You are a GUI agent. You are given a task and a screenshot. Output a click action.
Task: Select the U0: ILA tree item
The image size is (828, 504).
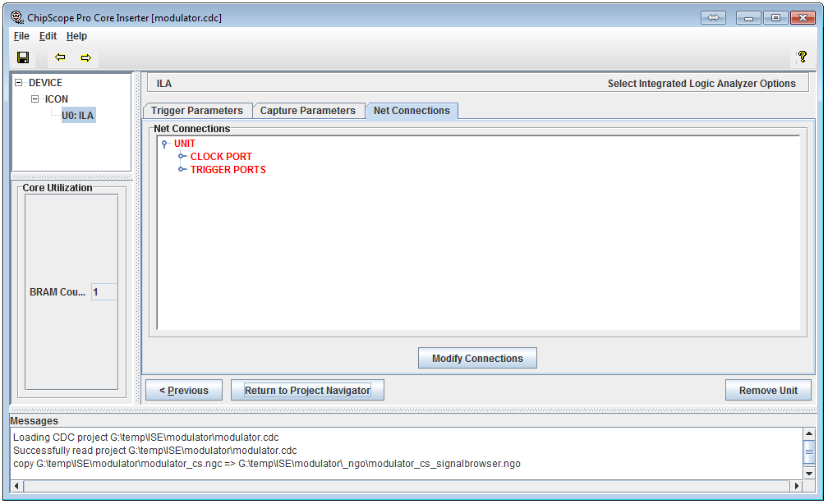pos(77,116)
